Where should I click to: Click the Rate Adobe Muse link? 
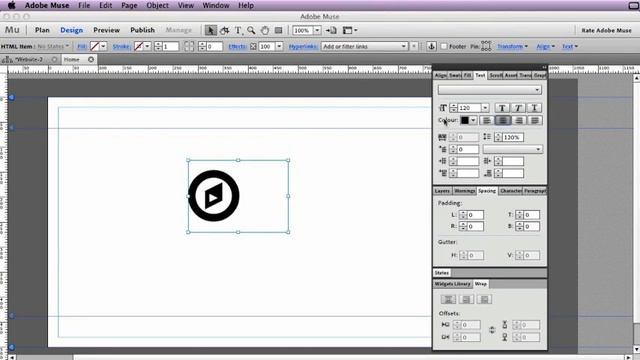pyautogui.click(x=607, y=31)
